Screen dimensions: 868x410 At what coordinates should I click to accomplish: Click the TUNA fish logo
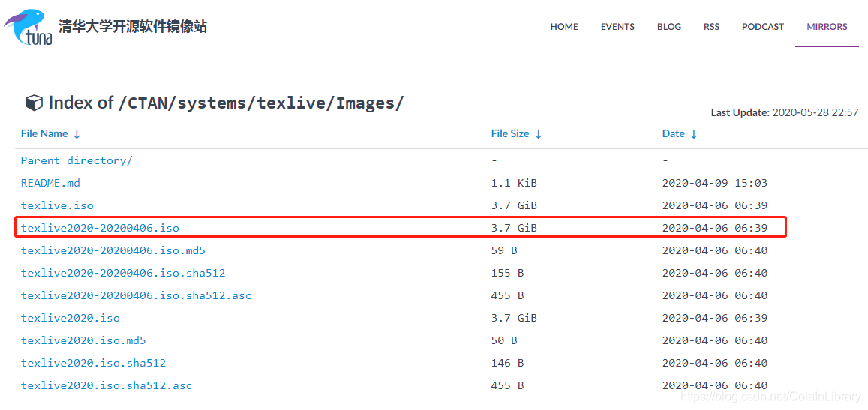[x=28, y=26]
